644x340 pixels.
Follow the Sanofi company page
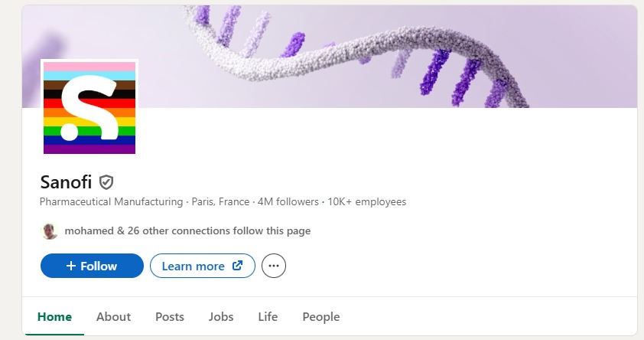92,266
